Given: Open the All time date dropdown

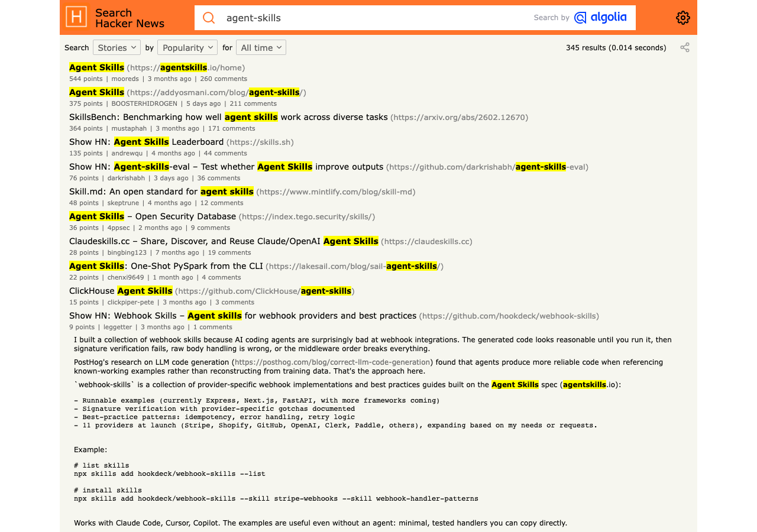Looking at the screenshot, I should [x=261, y=47].
